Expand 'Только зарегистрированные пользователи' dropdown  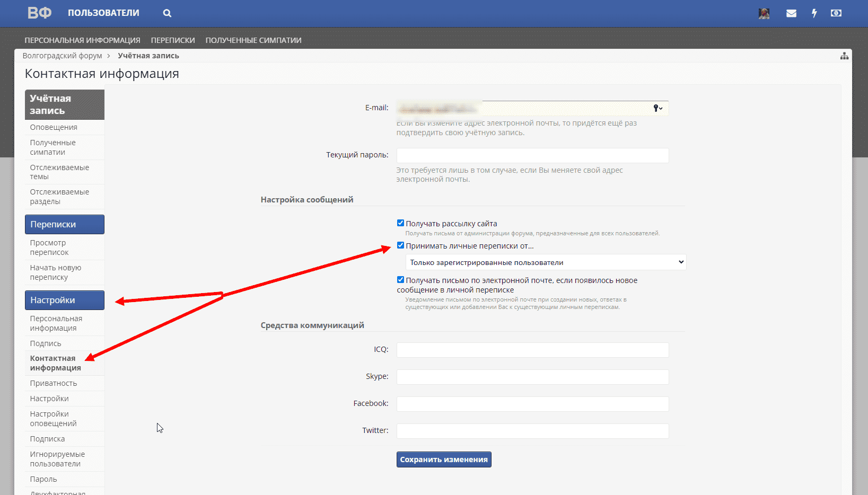pyautogui.click(x=546, y=262)
